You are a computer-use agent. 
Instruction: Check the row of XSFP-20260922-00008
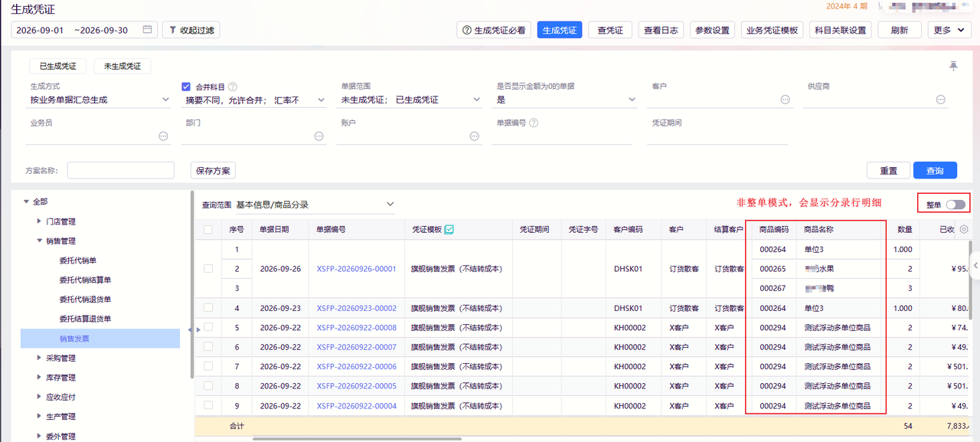point(208,327)
